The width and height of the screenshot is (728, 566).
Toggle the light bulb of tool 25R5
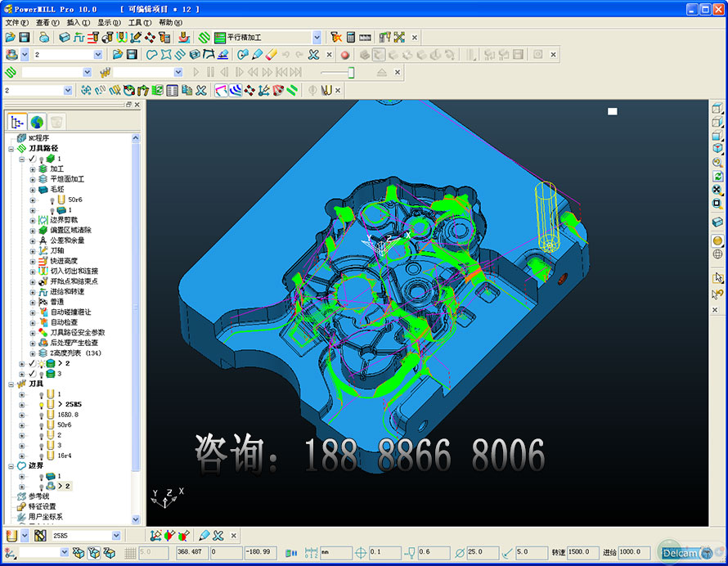click(41, 404)
